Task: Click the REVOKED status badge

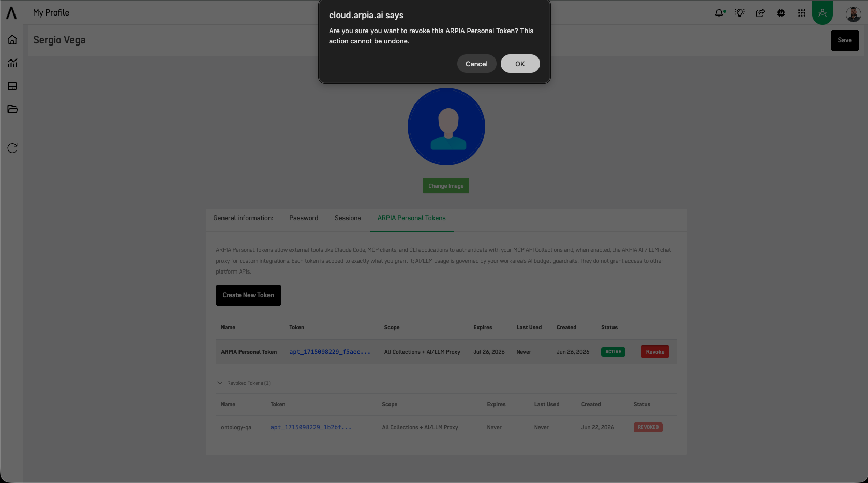Action: 648,427
